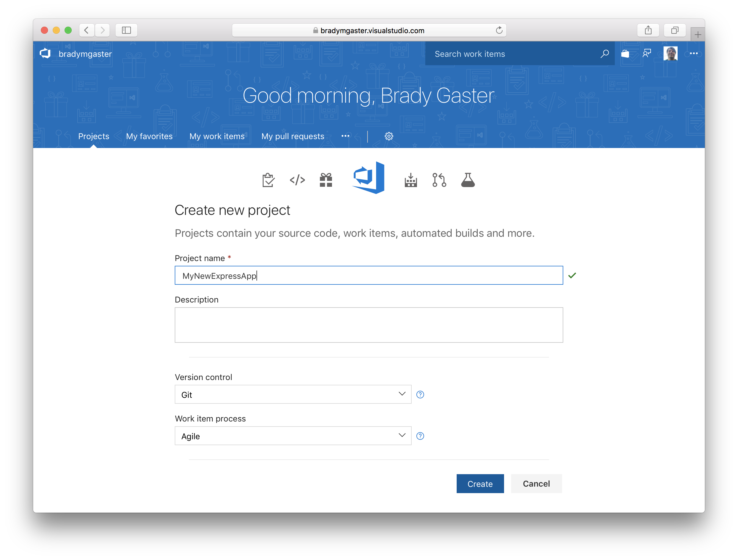Switch to the Projects tab
This screenshot has height=560, width=738.
[x=94, y=136]
